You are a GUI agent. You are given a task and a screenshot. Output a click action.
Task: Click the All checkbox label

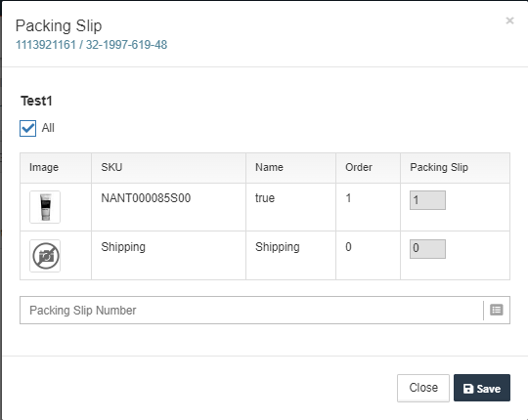pos(48,128)
